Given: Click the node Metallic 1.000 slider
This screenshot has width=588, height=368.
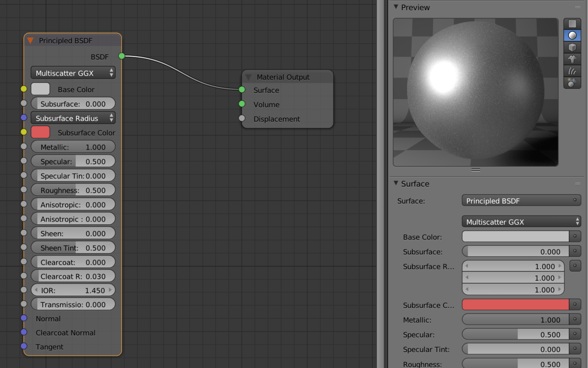Looking at the screenshot, I should click(x=73, y=147).
